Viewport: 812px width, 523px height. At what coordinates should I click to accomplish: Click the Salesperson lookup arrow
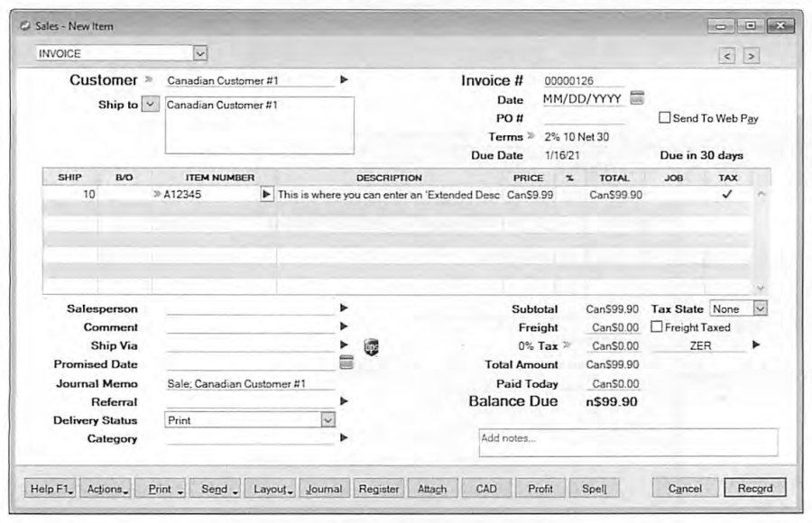[x=344, y=308]
